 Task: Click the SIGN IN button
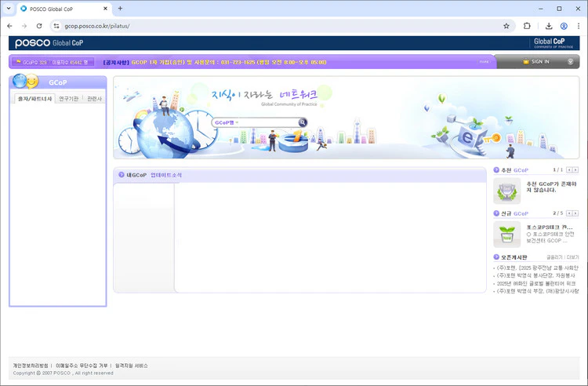540,62
